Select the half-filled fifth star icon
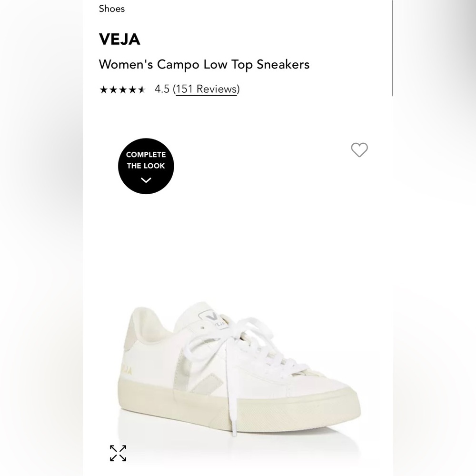Viewport: 476px width, 476px height. (x=141, y=89)
